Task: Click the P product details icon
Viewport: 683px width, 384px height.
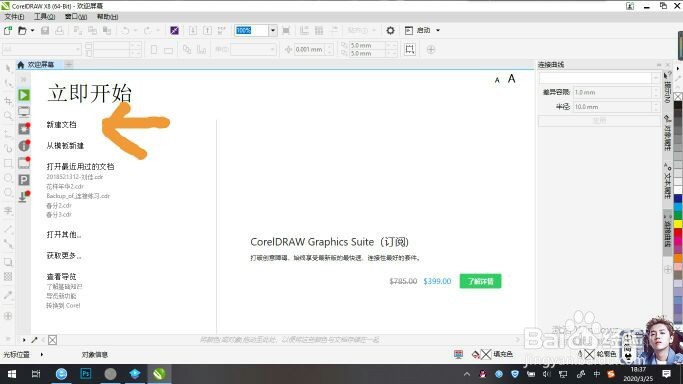Action: 24,180
